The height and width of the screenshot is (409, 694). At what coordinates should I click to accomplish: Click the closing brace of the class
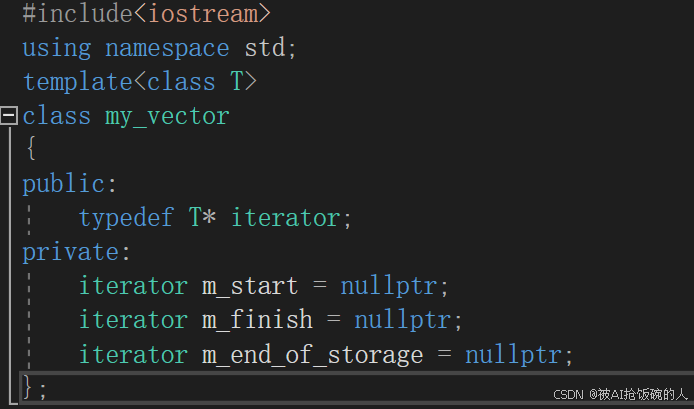tap(27, 388)
